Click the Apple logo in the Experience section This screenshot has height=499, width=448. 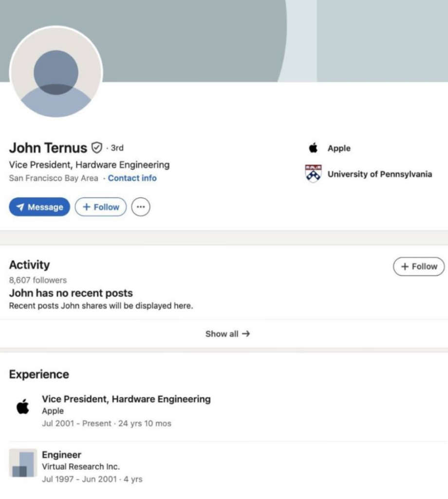pos(22,406)
